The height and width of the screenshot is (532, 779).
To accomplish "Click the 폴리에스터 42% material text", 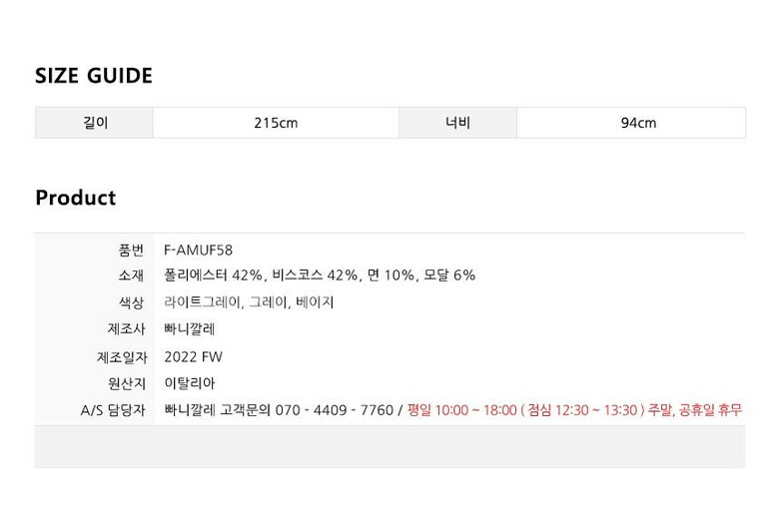I will point(214,275).
